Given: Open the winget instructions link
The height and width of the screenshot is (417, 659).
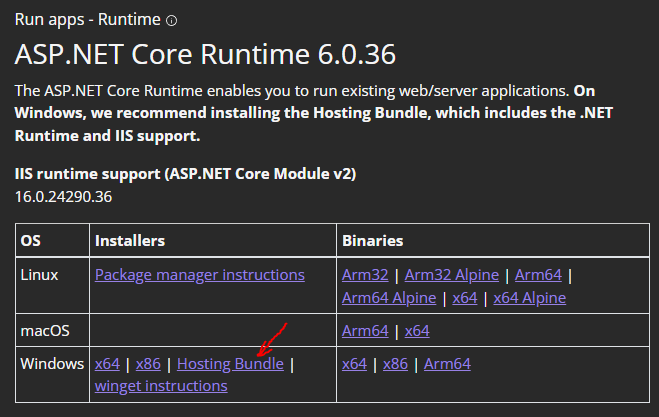Looking at the screenshot, I should tap(161, 386).
